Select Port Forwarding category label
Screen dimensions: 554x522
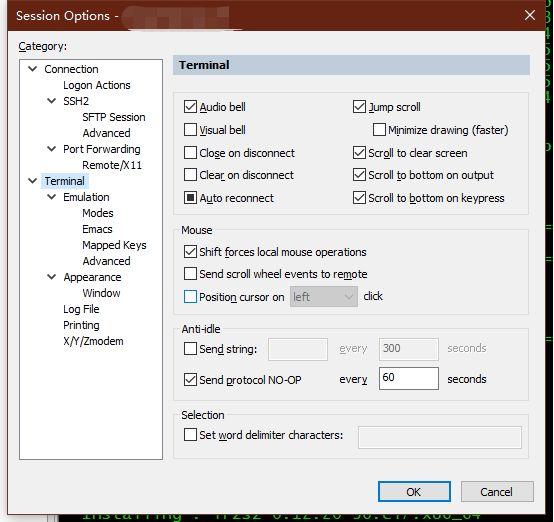102,149
